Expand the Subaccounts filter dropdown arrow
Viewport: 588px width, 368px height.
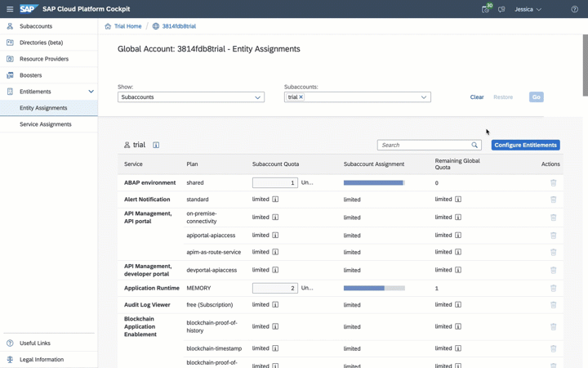coord(424,96)
